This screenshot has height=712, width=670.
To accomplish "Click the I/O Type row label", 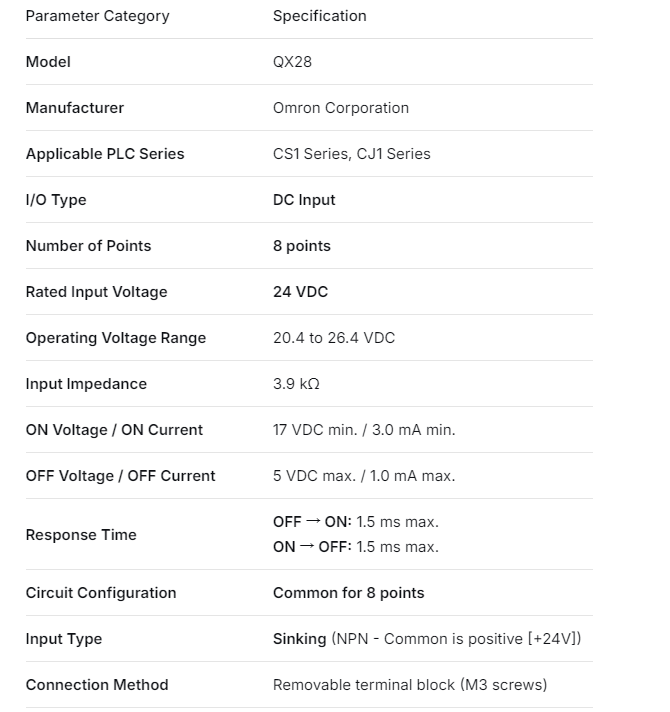I will (56, 200).
